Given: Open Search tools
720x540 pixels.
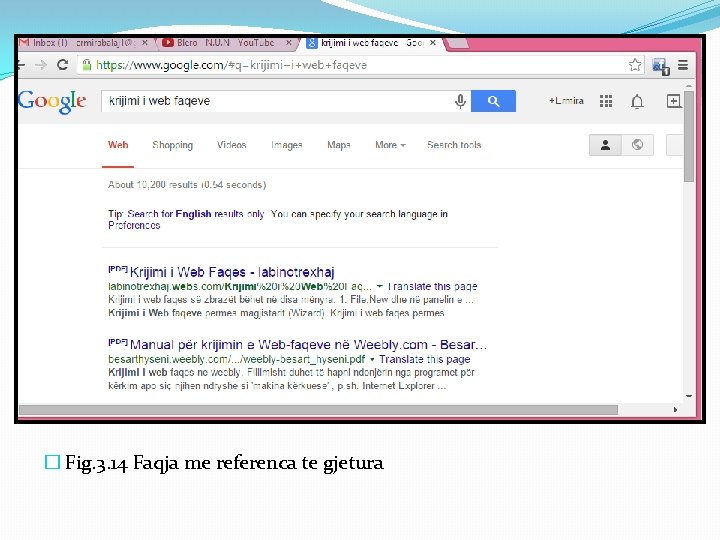Looking at the screenshot, I should (x=454, y=145).
